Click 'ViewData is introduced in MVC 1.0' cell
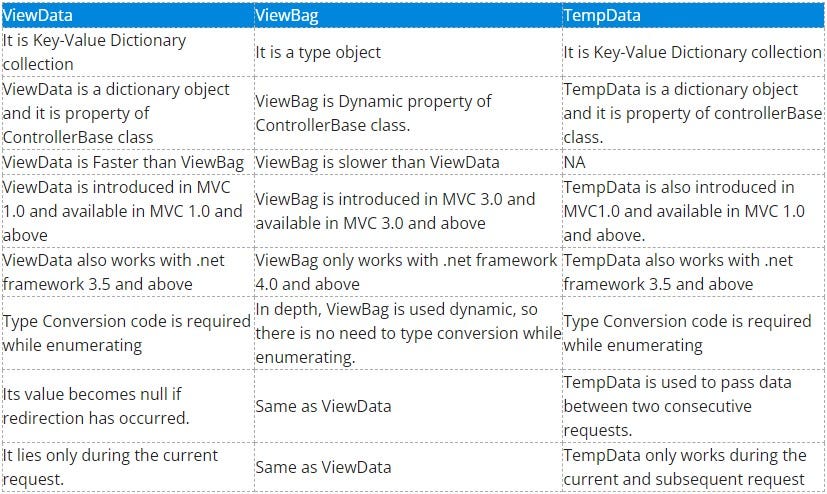This screenshot has width=827, height=494. pos(128,211)
